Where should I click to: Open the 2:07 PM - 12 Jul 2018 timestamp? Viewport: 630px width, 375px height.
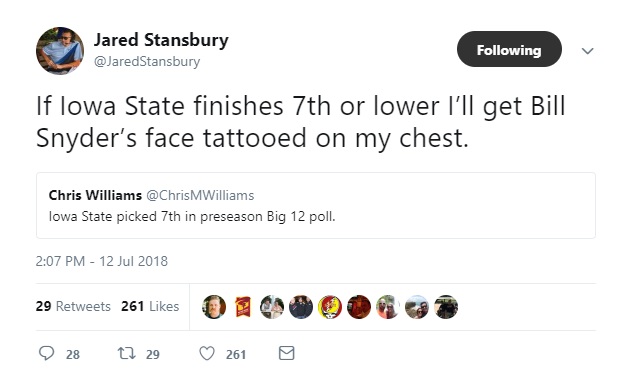102,261
